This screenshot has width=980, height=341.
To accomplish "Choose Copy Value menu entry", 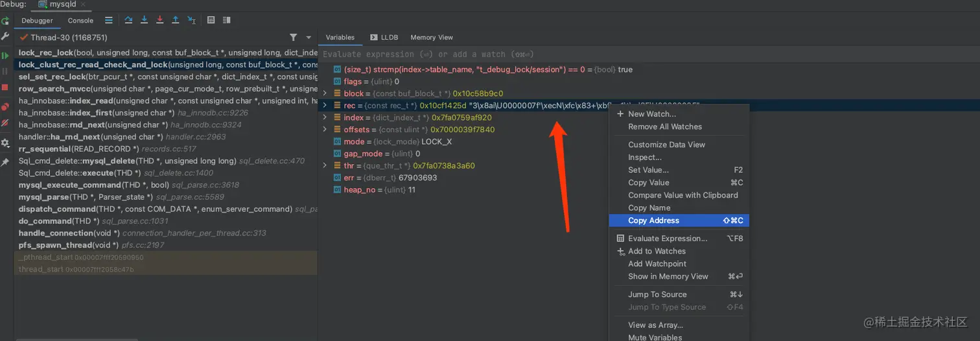I will coord(679,183).
